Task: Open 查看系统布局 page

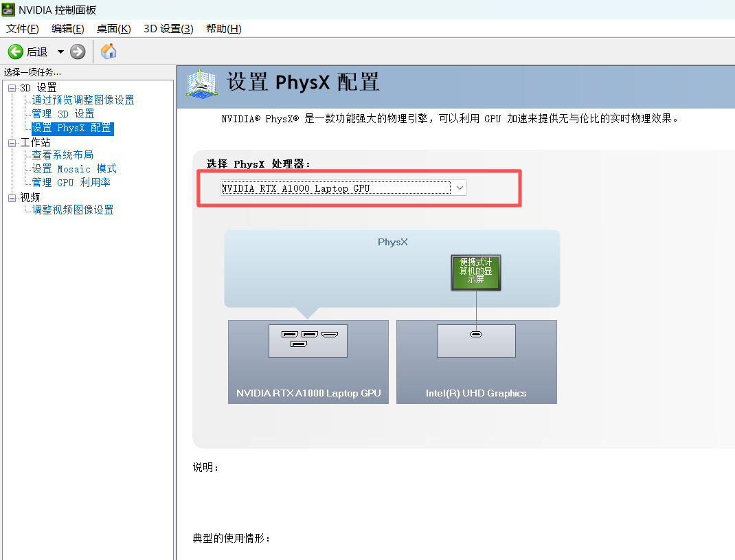Action: tap(63, 155)
